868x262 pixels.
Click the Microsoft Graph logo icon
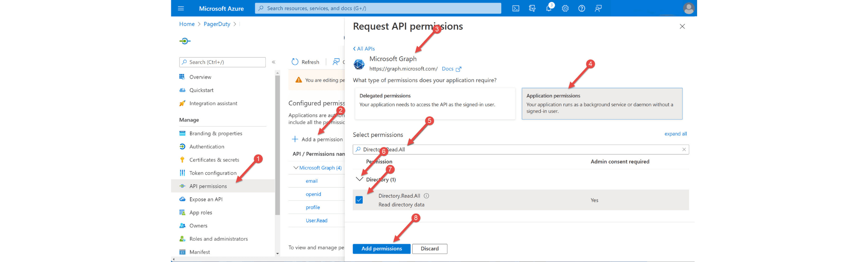(359, 64)
